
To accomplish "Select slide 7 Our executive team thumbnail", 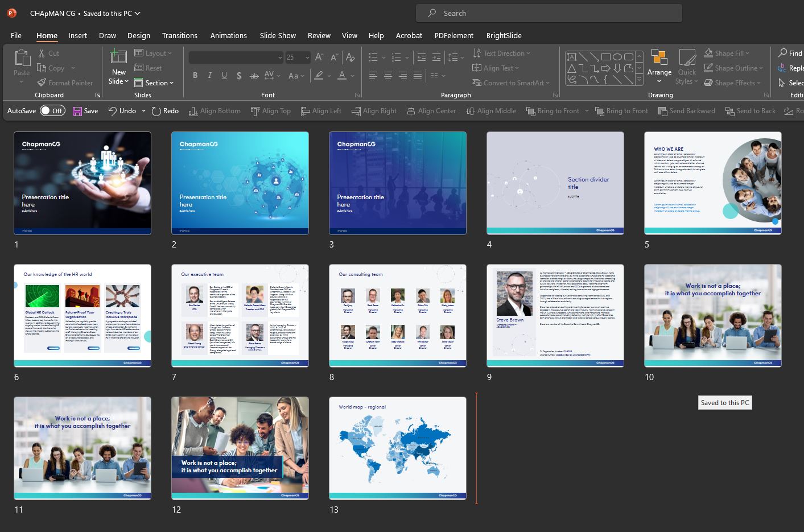I will coord(240,315).
